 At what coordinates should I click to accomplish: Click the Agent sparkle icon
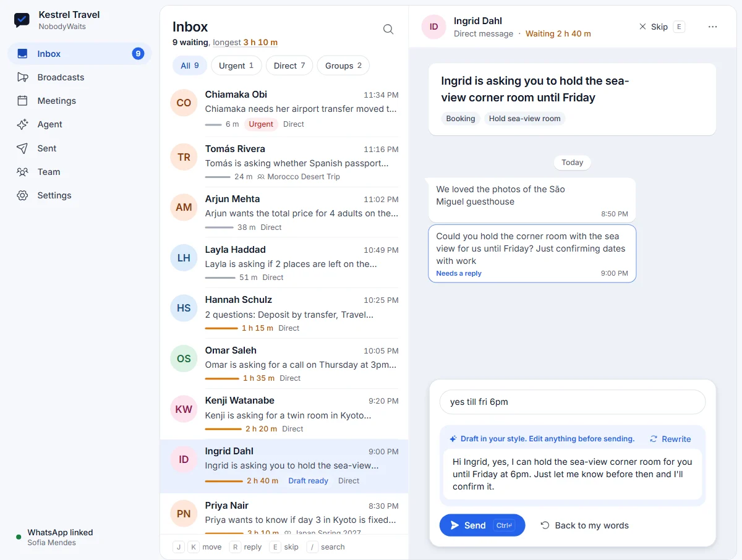[23, 124]
